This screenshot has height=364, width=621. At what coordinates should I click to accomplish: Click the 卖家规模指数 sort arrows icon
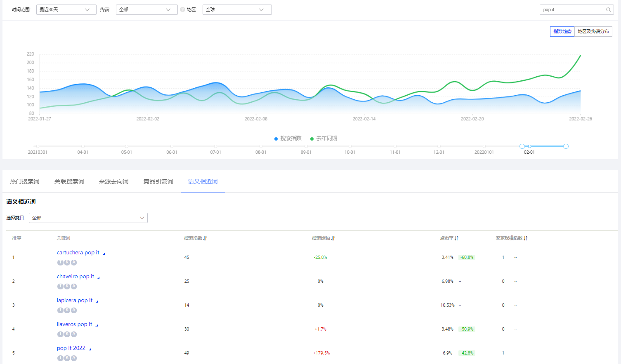[525, 238]
